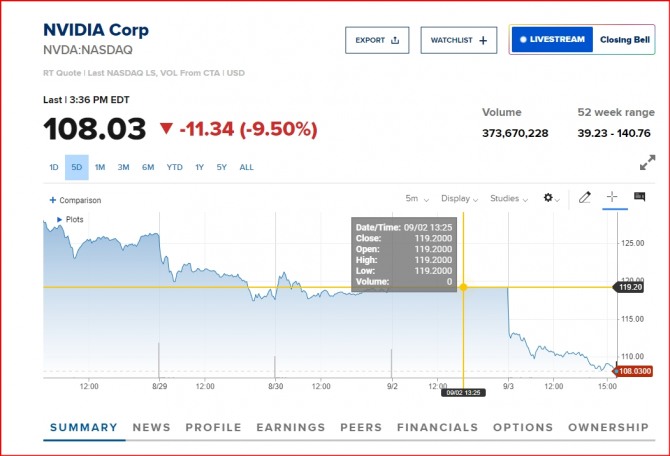670x456 pixels.
Task: Expand chart to fullscreen
Action: [647, 162]
